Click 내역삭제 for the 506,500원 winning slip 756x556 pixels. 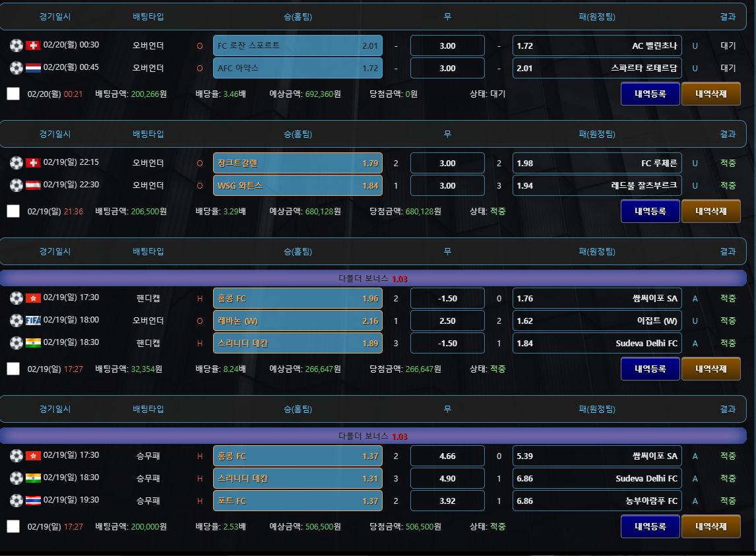tap(710, 526)
